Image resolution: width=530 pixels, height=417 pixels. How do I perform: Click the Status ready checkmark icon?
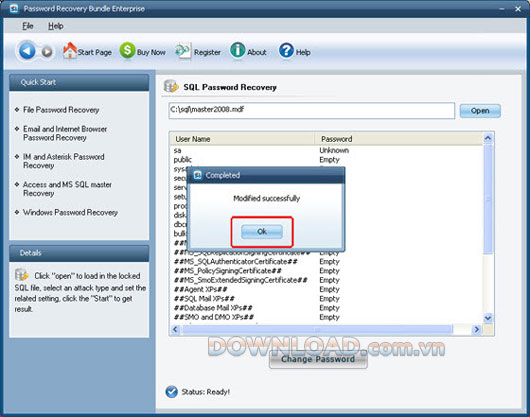click(172, 392)
